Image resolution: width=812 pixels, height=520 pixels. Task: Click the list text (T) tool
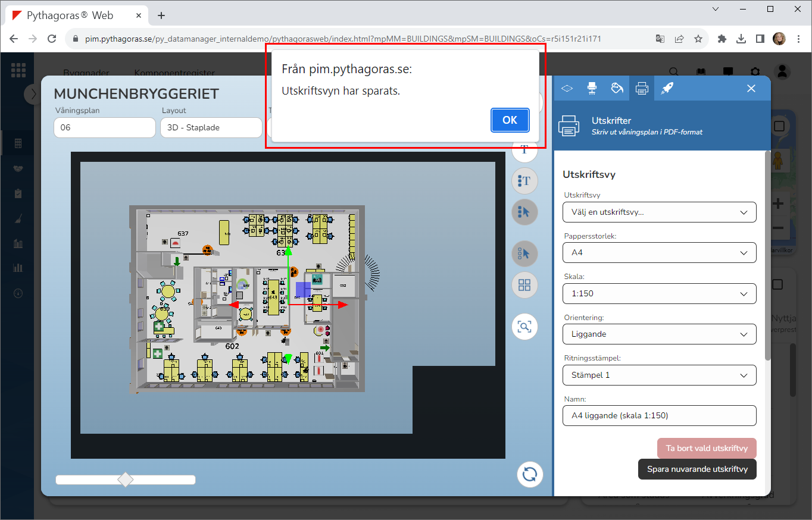pos(524,181)
